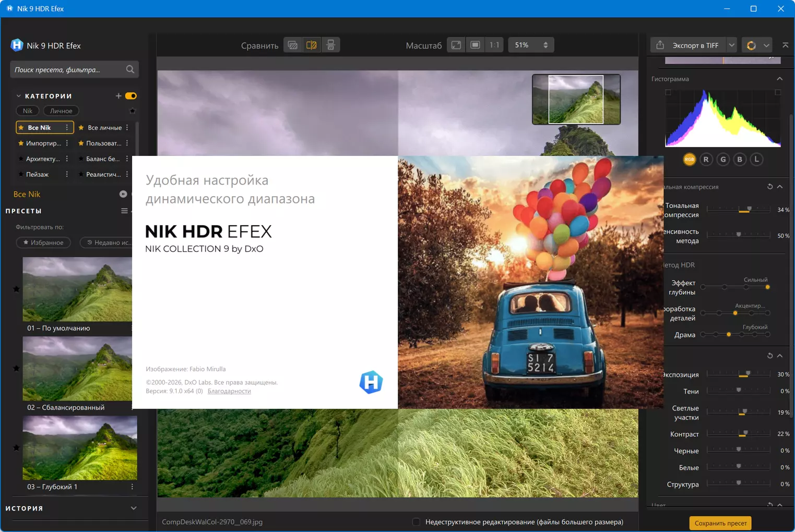Click the search magnifier icon in preset search
The height and width of the screenshot is (532, 795).
click(x=130, y=69)
